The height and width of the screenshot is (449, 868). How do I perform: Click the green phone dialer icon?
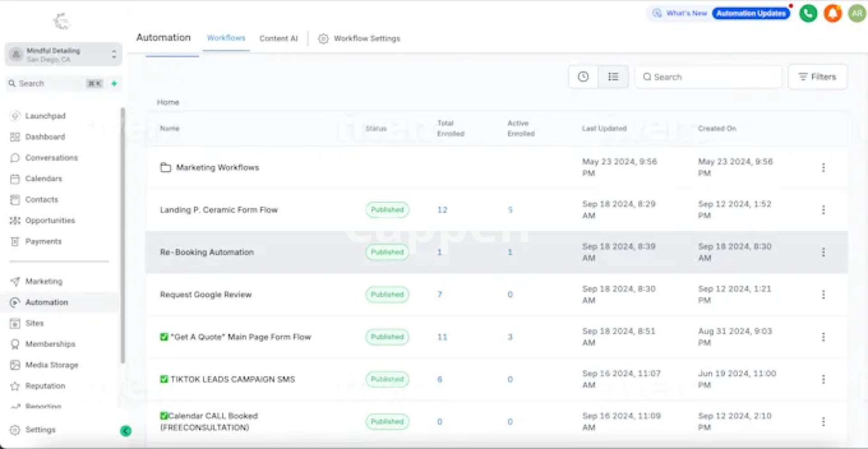point(808,13)
